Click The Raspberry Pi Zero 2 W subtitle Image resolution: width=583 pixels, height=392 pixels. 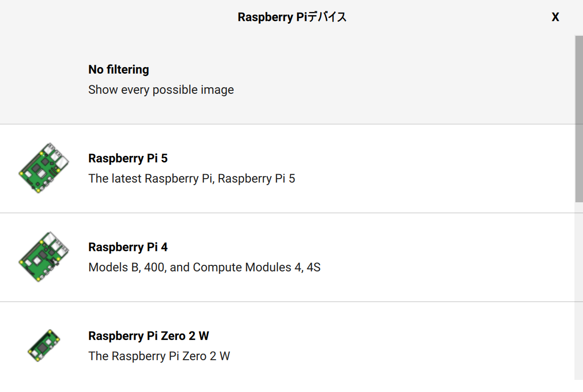pos(159,356)
